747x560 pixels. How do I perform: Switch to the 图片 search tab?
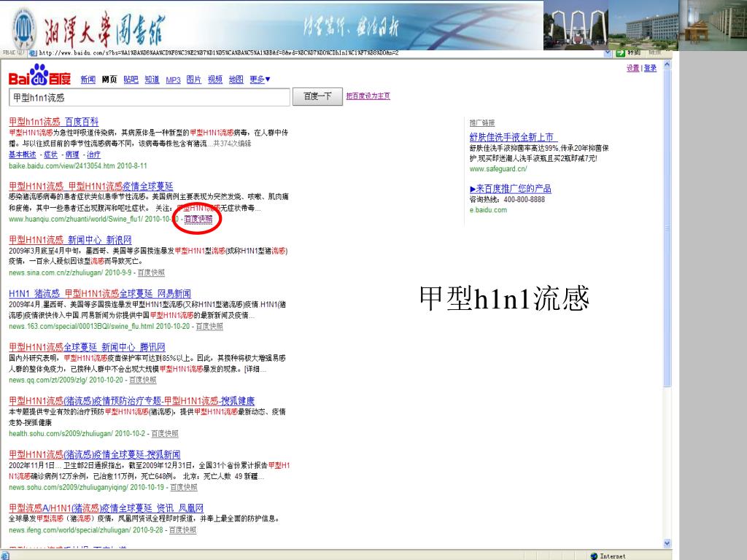tap(193, 79)
